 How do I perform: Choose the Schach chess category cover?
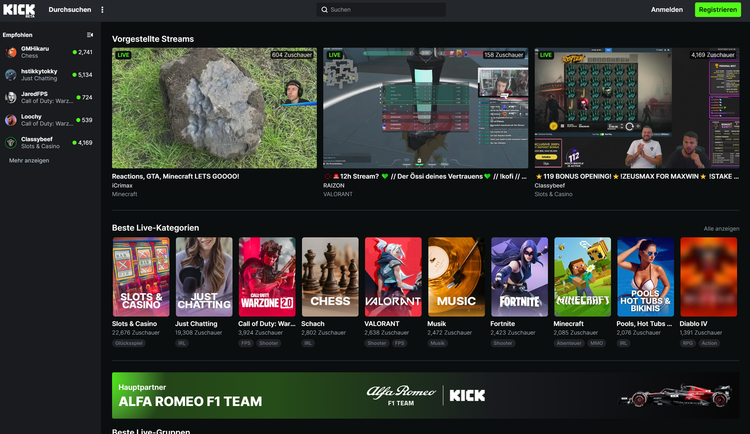coord(330,277)
